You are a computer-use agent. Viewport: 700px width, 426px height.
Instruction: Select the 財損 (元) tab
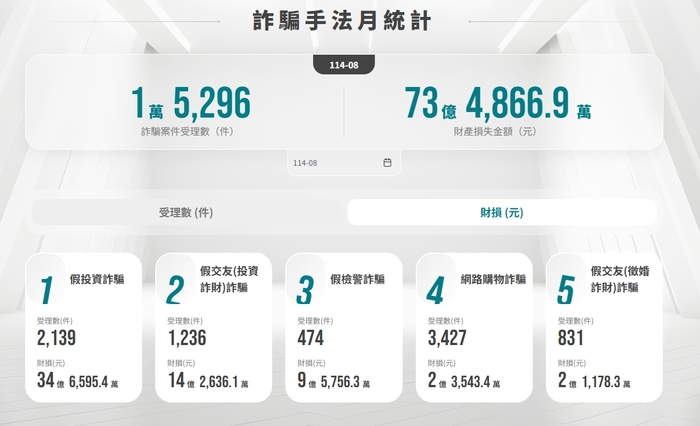click(502, 213)
